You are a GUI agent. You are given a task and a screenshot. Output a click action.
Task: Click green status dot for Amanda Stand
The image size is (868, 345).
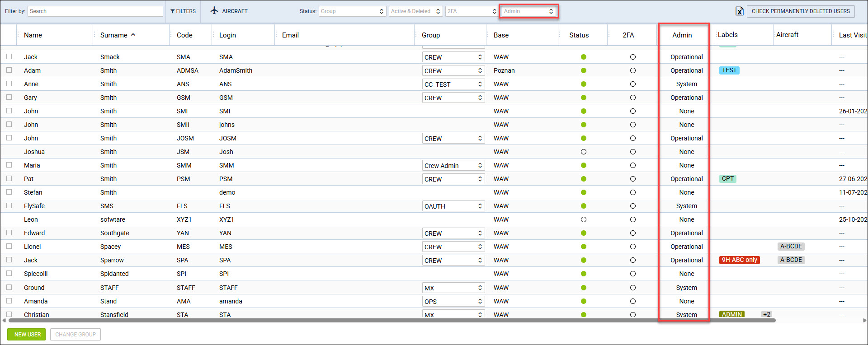(x=584, y=301)
